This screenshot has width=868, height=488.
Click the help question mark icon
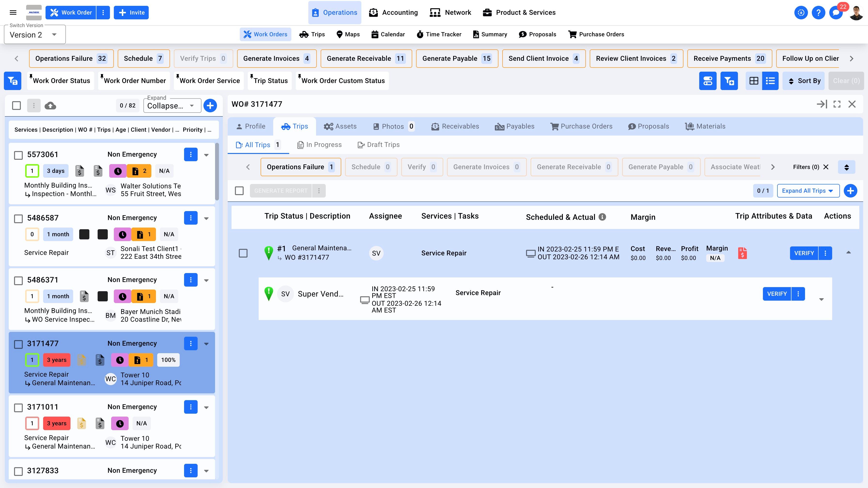pyautogui.click(x=818, y=13)
